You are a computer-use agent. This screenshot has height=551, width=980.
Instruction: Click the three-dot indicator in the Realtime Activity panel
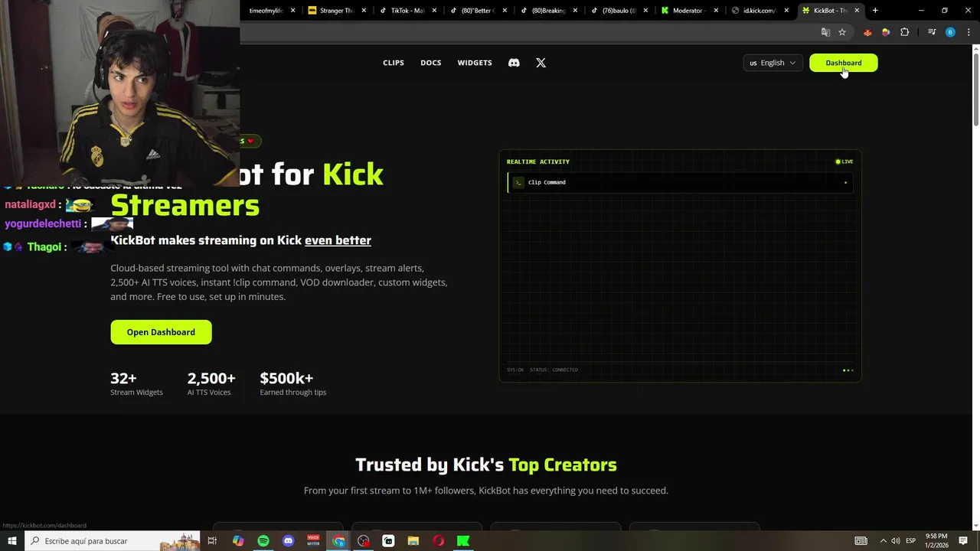848,370
